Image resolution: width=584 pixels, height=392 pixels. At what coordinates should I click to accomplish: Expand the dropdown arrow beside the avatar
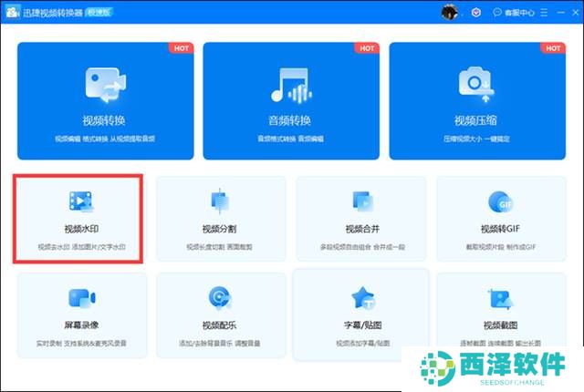click(x=464, y=13)
